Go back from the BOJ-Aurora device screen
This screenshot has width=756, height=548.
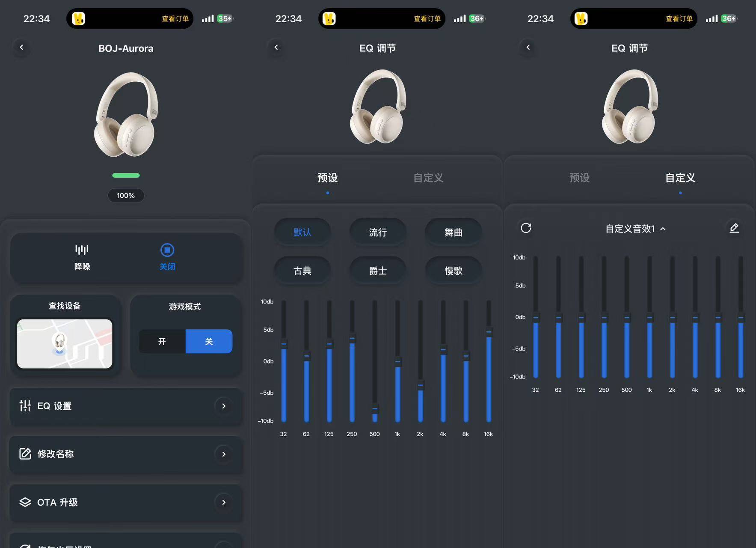[x=21, y=48]
